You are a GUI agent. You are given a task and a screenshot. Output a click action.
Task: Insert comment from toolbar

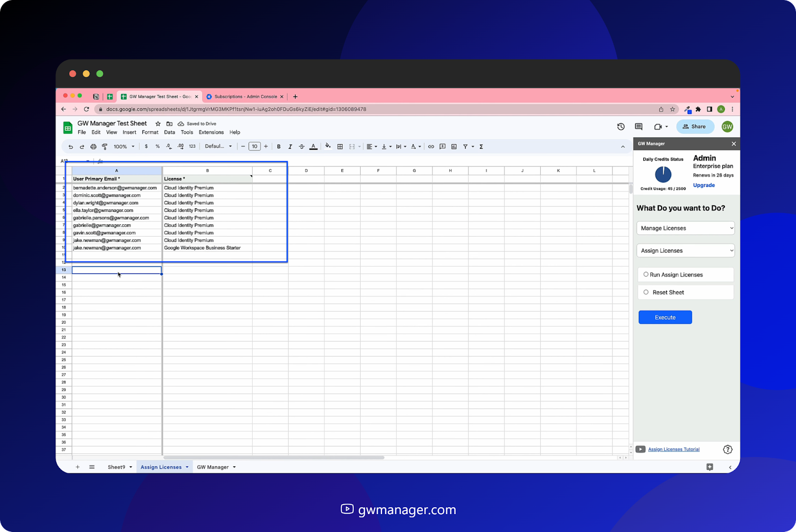(442, 147)
